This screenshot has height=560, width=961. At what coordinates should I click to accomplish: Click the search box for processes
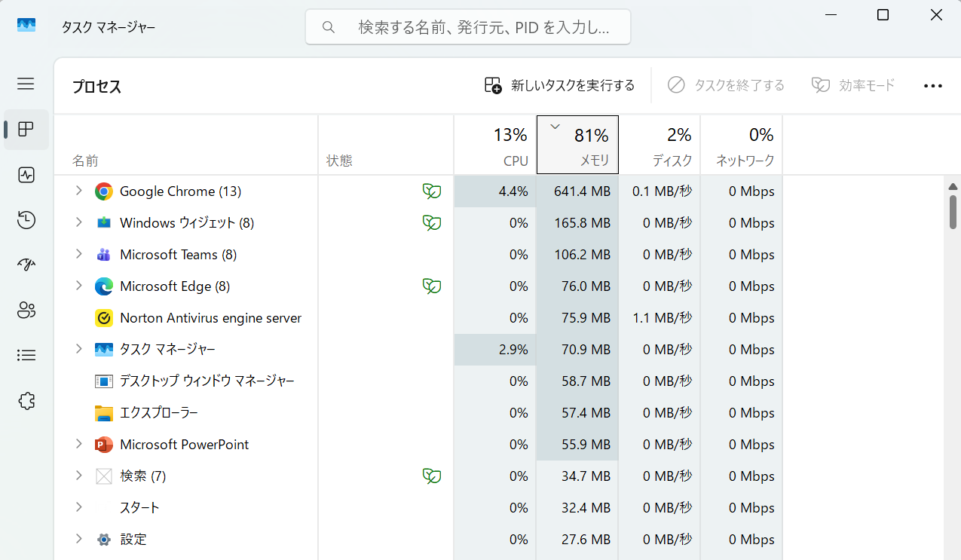[x=467, y=28]
